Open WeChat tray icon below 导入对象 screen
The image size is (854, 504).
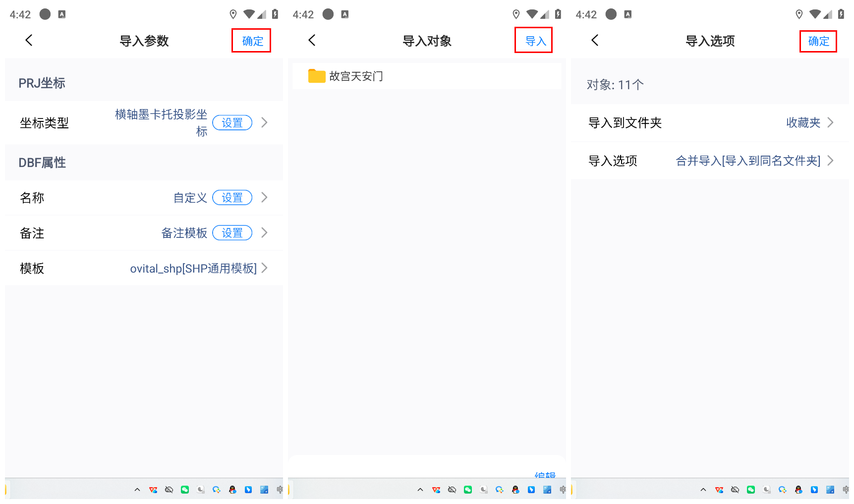468,490
